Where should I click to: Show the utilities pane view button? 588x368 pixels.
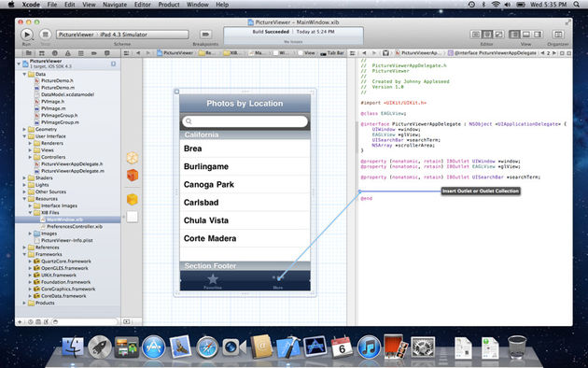coord(538,35)
